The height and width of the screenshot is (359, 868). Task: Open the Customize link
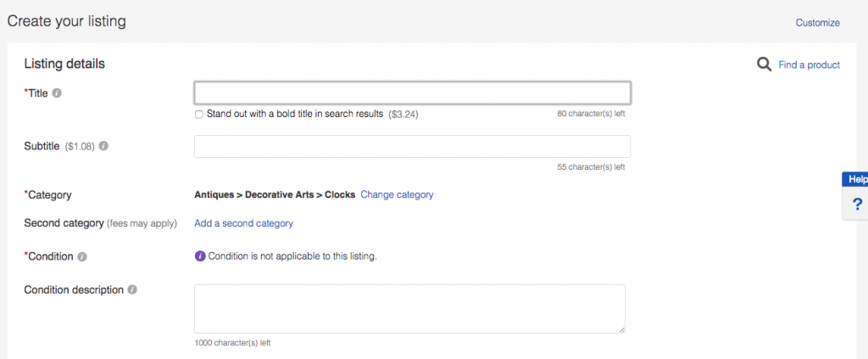point(817,23)
